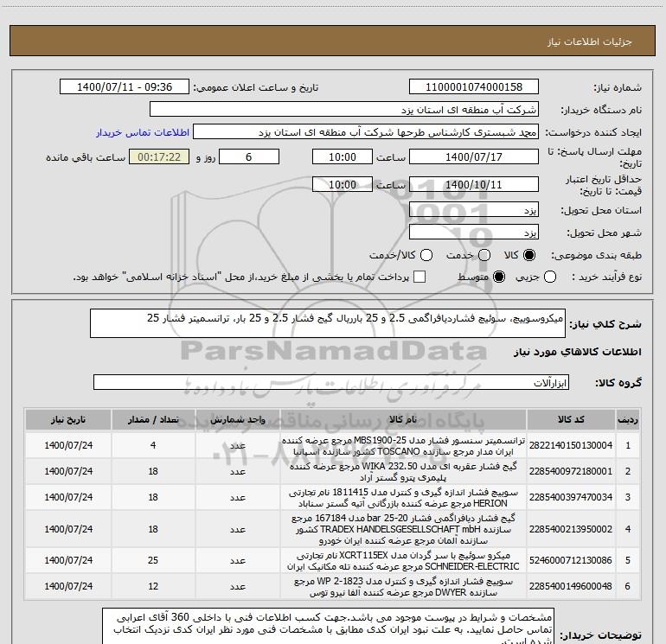Click the نام کالا column header
Image resolution: width=666 pixels, height=644 pixels.
click(x=404, y=419)
